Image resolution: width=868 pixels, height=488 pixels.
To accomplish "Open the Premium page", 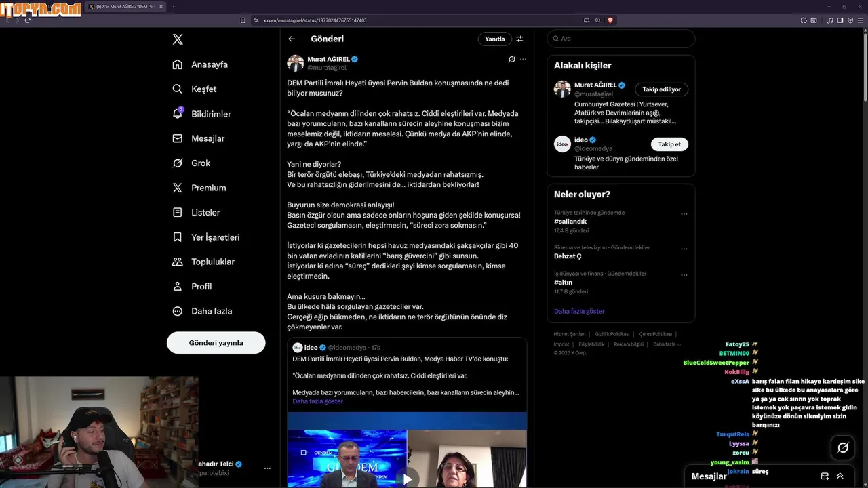I will click(x=199, y=188).
